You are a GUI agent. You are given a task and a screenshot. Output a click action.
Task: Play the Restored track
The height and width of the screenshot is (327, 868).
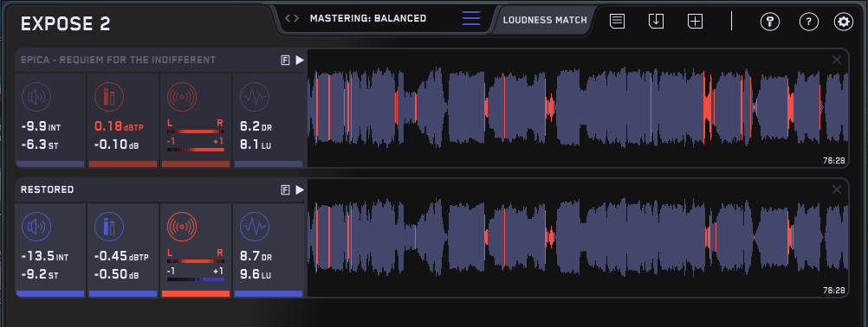[x=300, y=190]
